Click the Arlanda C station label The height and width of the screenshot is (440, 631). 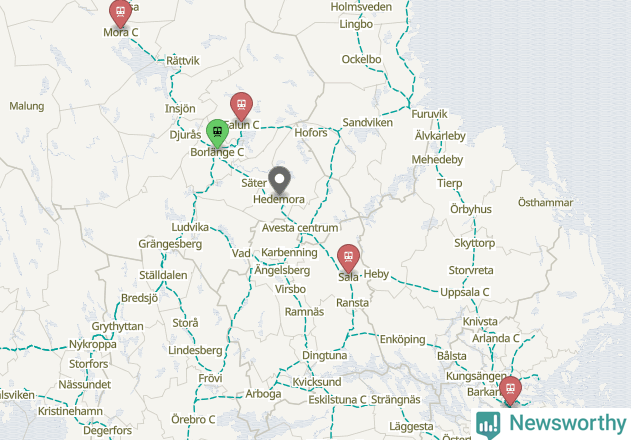pyautogui.click(x=496, y=339)
